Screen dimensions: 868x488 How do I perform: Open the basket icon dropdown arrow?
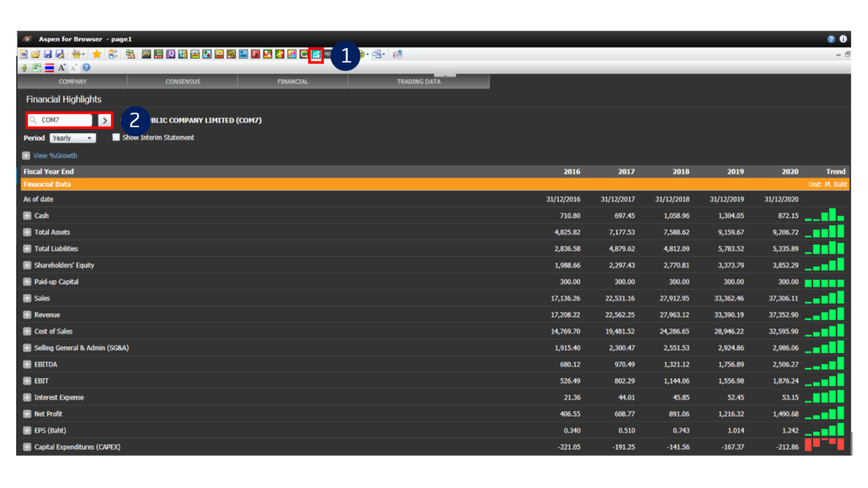83,55
